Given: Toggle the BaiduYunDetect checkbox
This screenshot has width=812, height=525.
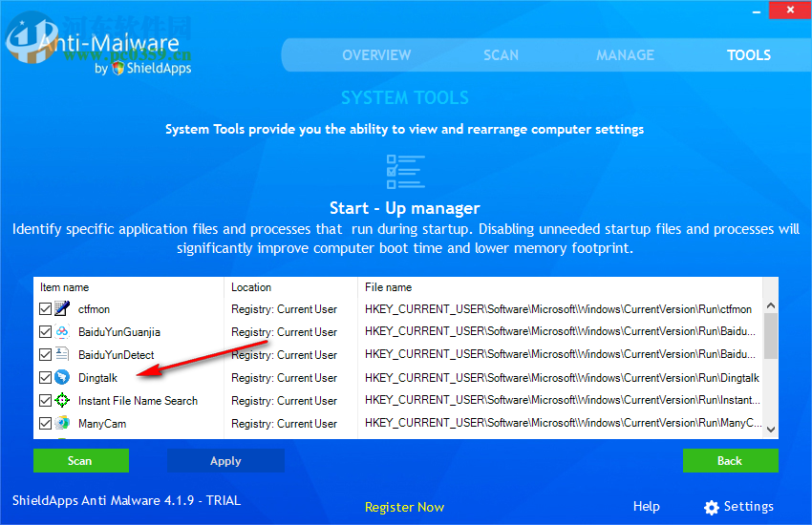Looking at the screenshot, I should point(45,354).
